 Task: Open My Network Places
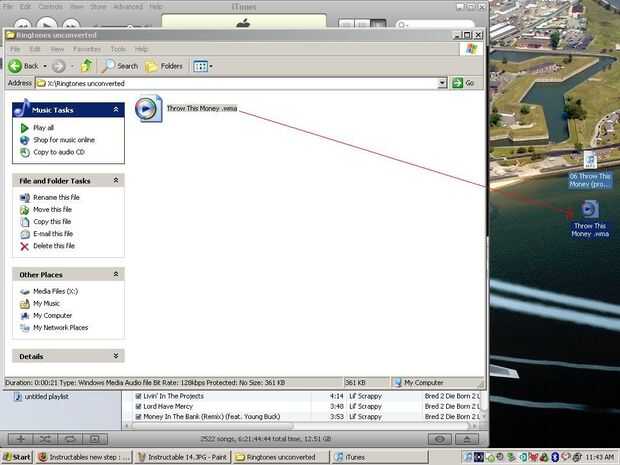click(60, 328)
